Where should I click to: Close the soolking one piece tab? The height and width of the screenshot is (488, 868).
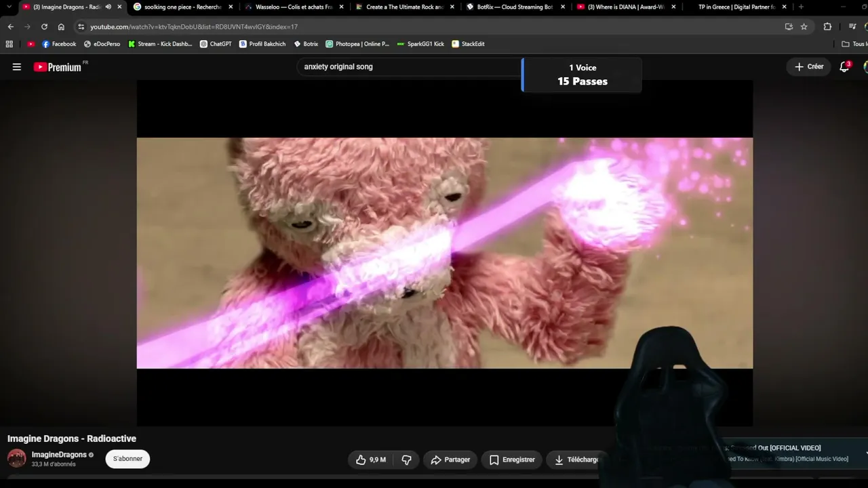231,7
